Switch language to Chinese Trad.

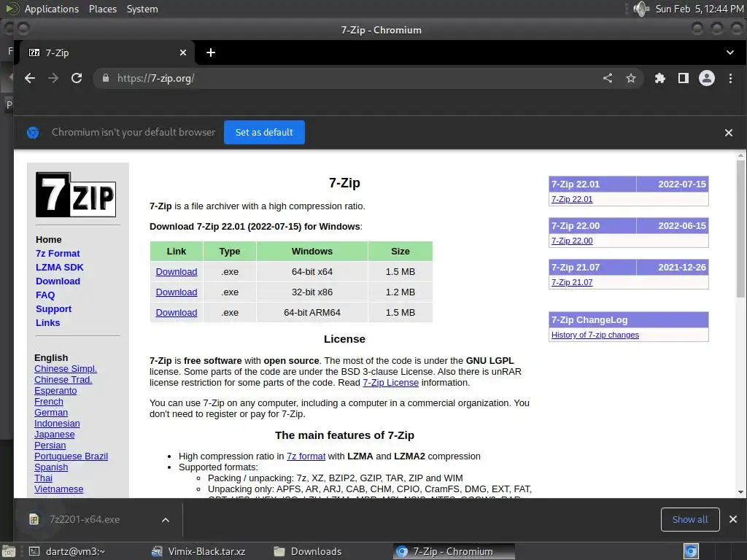[x=63, y=379]
